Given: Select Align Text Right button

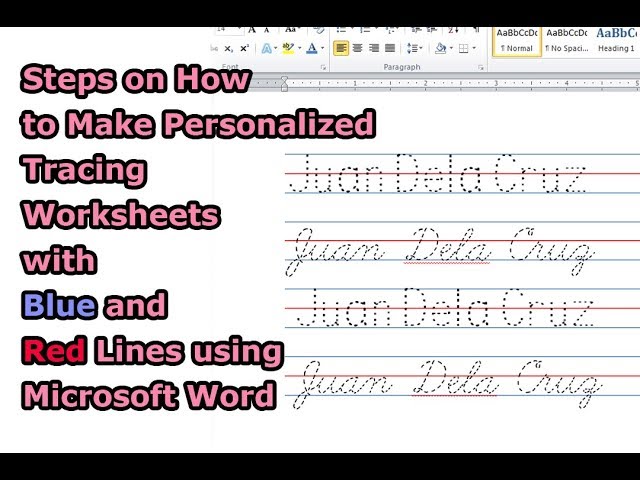Looking at the screenshot, I should click(x=374, y=48).
